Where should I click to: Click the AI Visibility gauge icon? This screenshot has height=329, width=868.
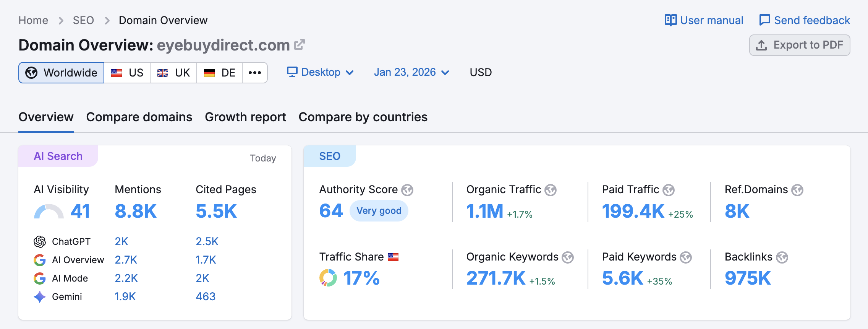49,211
